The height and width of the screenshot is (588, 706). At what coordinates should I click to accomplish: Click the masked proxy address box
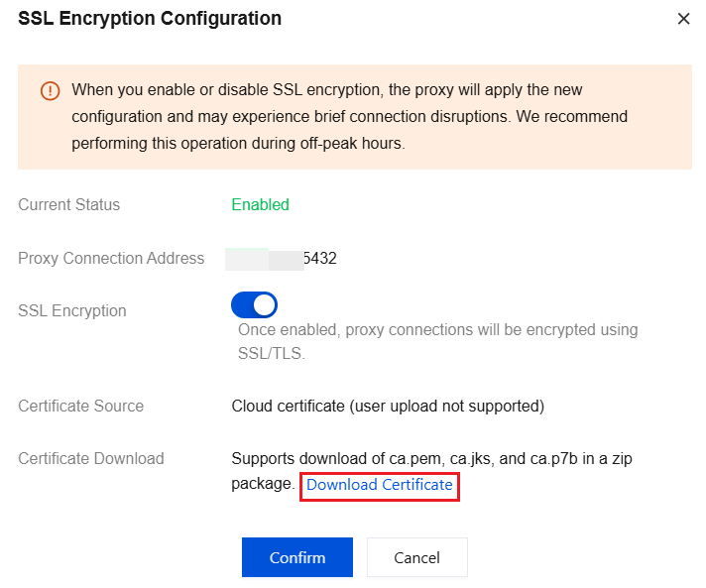pos(265,260)
